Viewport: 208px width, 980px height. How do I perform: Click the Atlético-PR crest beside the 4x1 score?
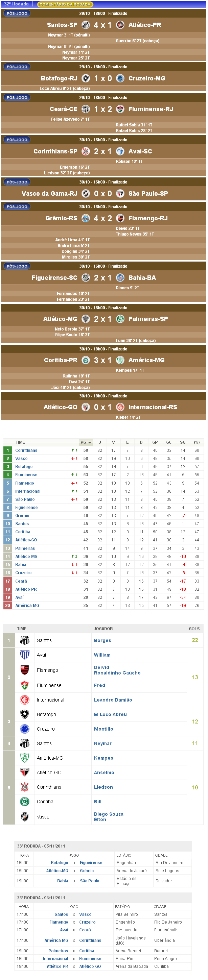(x=120, y=25)
